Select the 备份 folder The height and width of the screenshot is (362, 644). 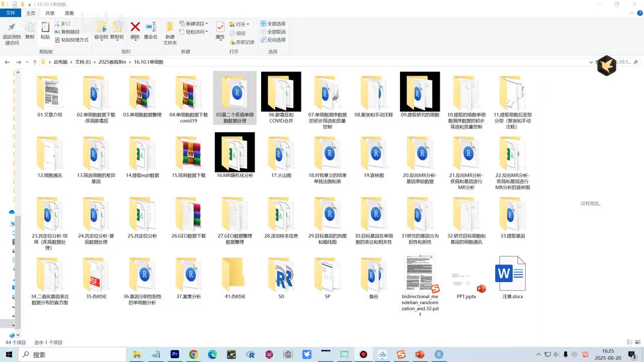[x=374, y=278]
